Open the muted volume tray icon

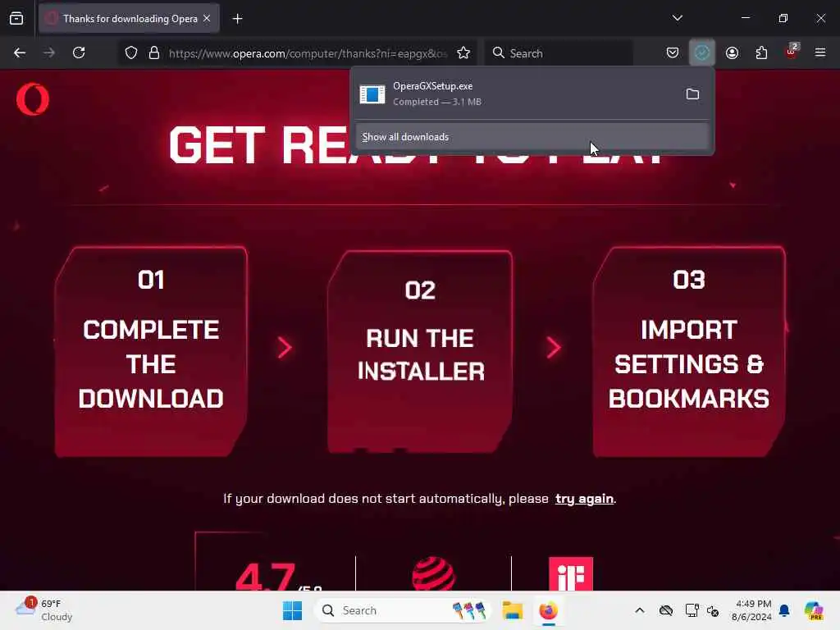713,610
